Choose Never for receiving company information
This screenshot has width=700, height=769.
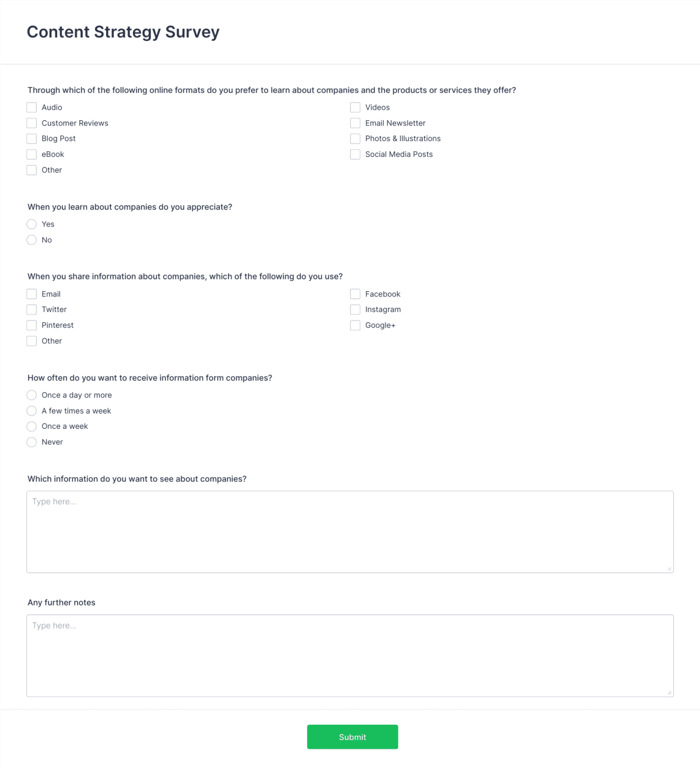coord(32,442)
